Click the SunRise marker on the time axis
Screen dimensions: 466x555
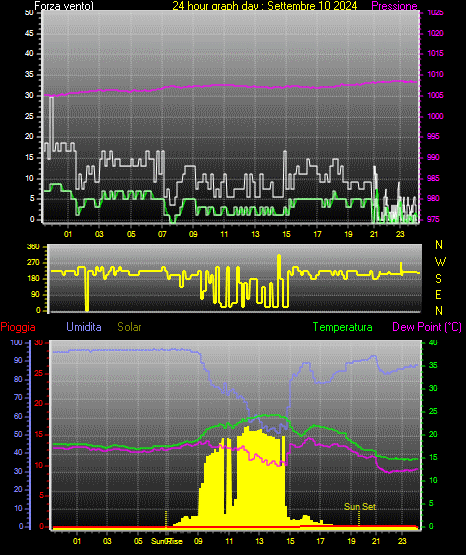point(167,541)
